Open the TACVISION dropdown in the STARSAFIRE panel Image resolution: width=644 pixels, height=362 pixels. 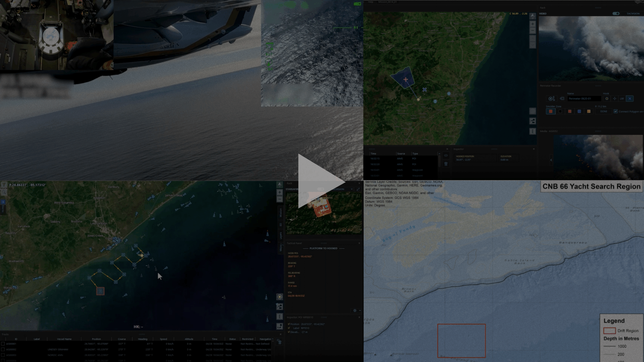[x=351, y=189]
